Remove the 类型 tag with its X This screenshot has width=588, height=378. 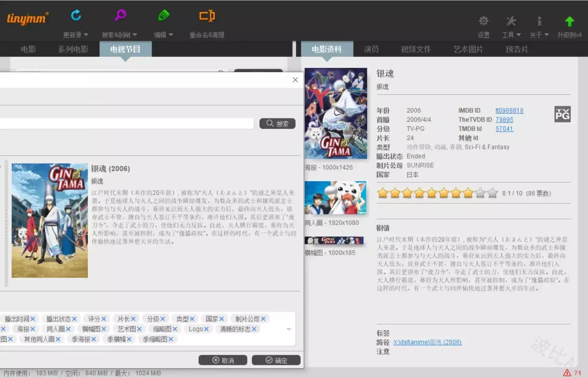[192, 319]
